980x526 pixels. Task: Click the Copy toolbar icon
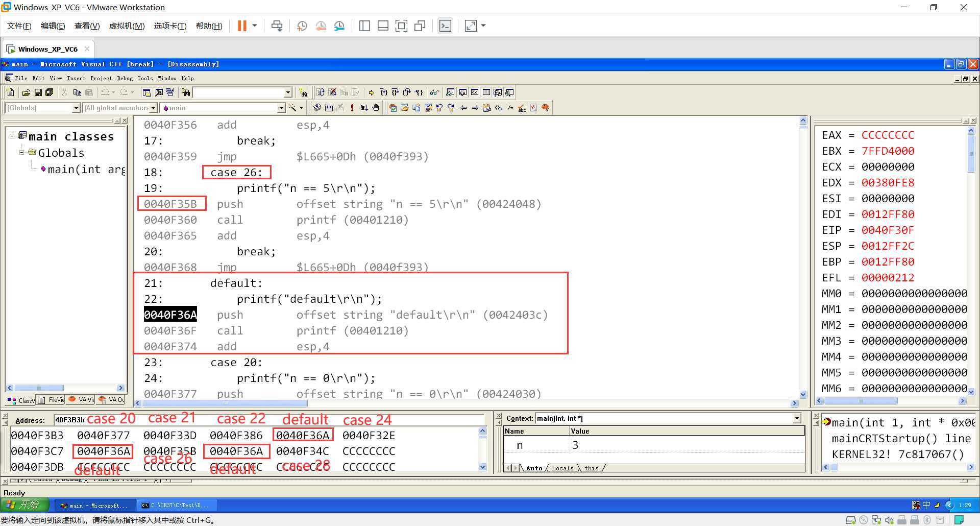click(x=77, y=92)
